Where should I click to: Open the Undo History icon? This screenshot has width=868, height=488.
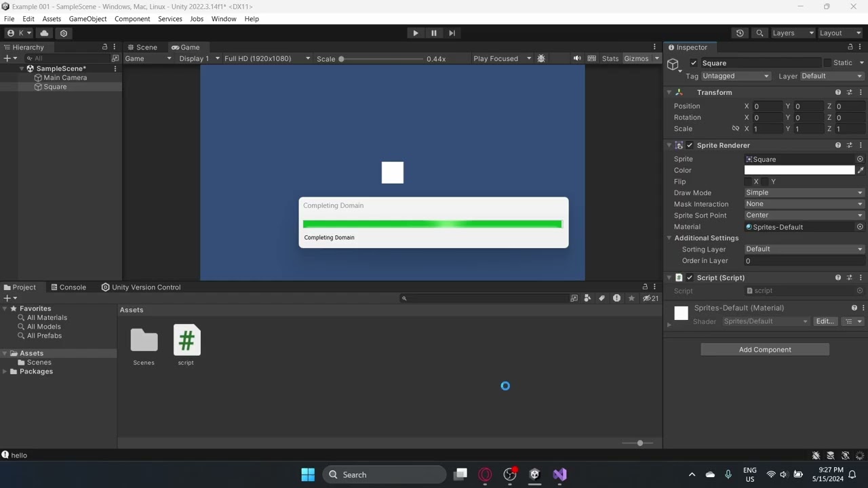tap(740, 33)
